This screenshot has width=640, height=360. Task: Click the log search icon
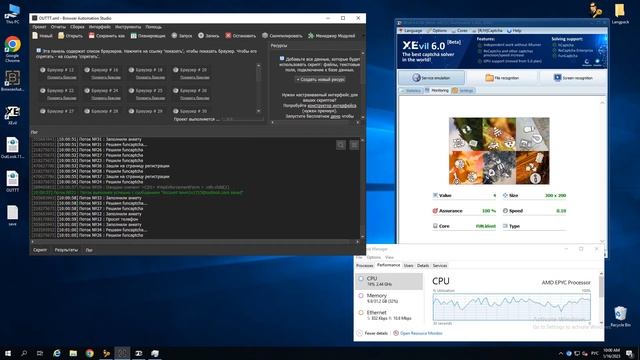click(341, 145)
